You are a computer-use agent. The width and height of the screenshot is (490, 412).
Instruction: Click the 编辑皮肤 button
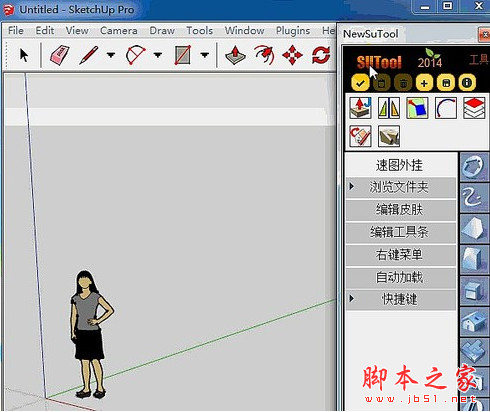(401, 210)
